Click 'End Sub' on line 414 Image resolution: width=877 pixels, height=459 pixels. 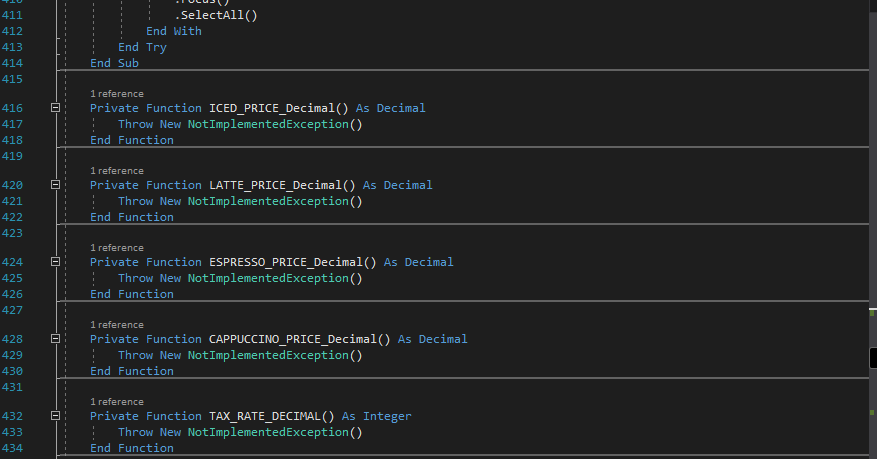[x=114, y=63]
